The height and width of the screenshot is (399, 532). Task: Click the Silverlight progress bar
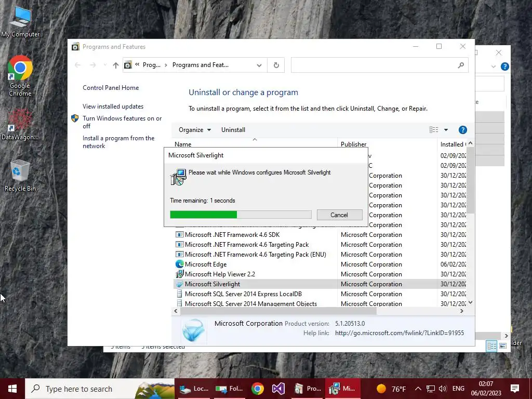click(241, 215)
